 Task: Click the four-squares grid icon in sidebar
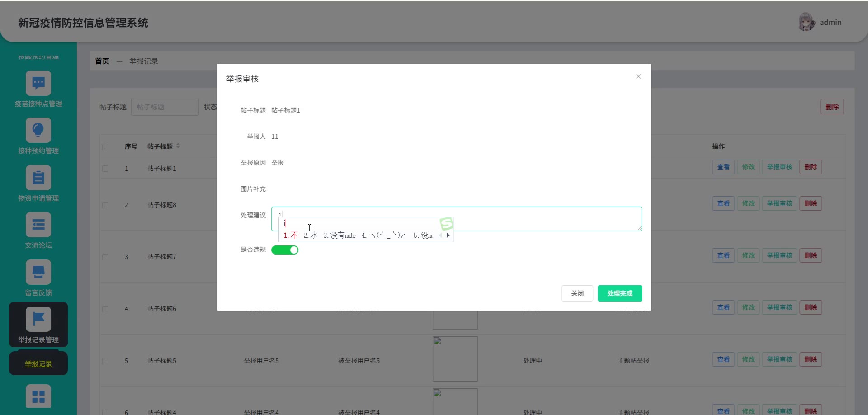(x=38, y=396)
